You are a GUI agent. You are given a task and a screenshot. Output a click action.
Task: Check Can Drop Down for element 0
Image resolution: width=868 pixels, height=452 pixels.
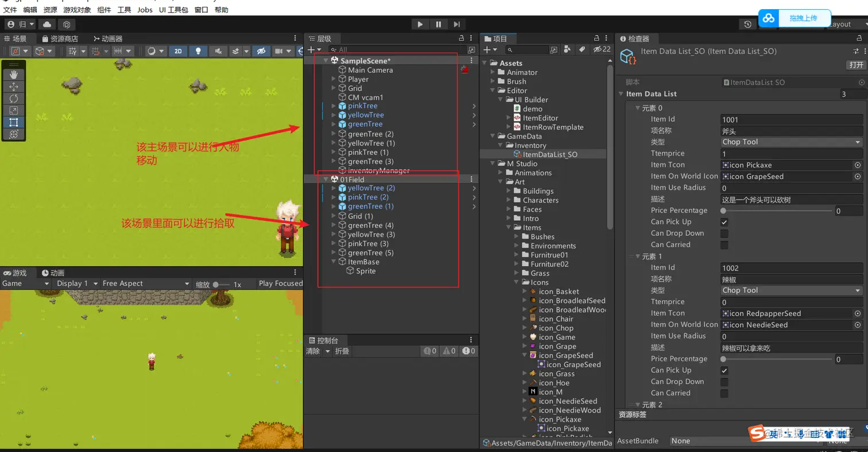[724, 233]
